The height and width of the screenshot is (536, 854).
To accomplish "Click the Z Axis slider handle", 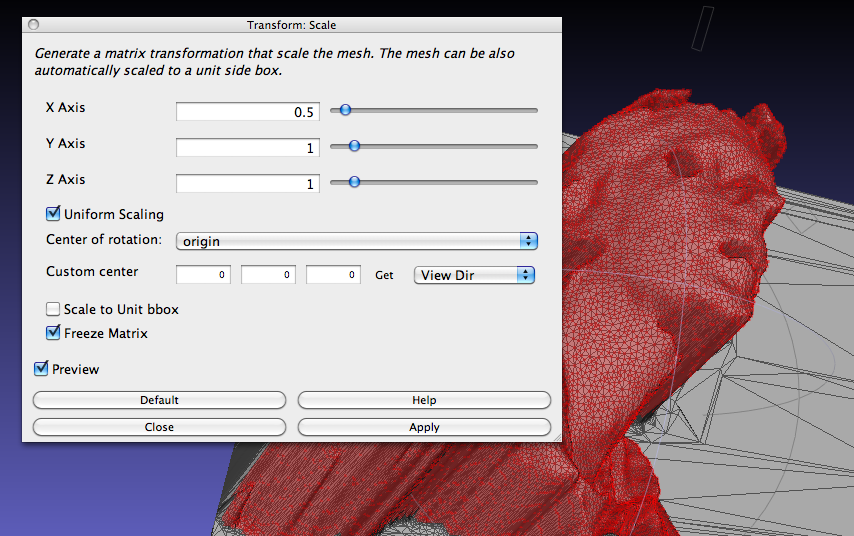I will (x=355, y=182).
